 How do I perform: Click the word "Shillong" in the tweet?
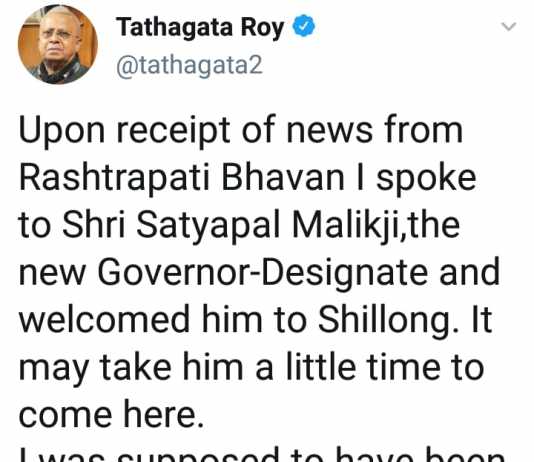[388, 320]
